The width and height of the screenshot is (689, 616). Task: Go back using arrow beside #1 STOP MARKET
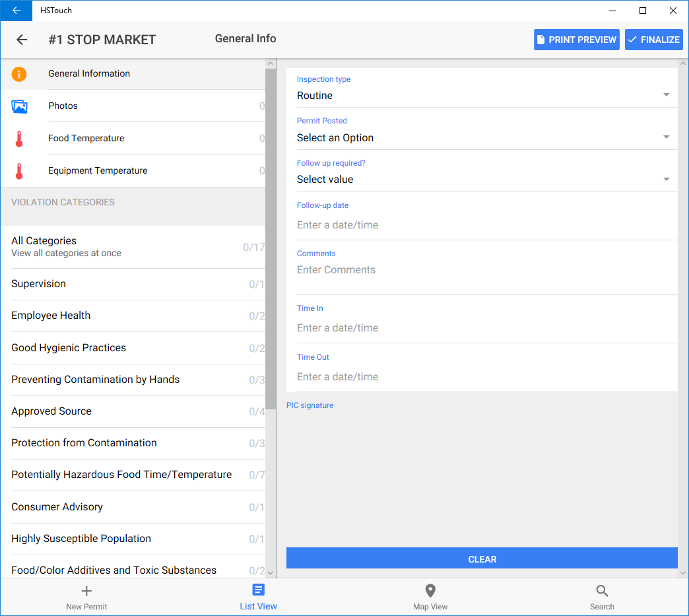point(22,40)
